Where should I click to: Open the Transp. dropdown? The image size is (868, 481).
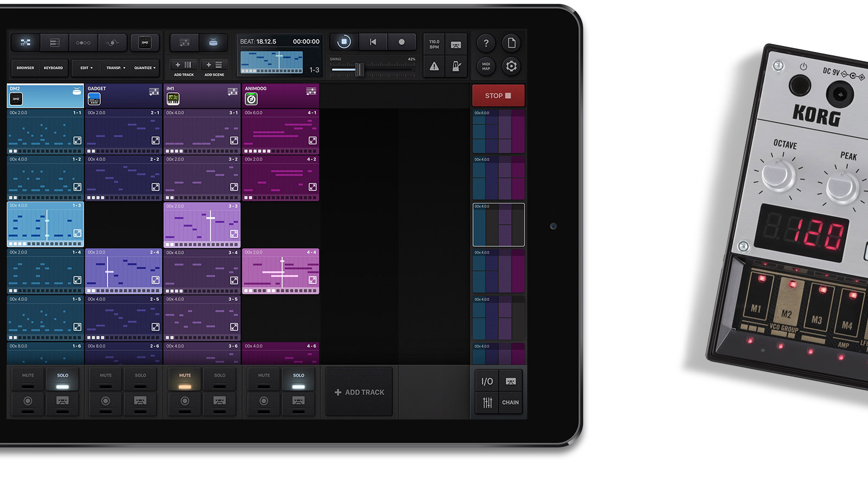coord(116,68)
